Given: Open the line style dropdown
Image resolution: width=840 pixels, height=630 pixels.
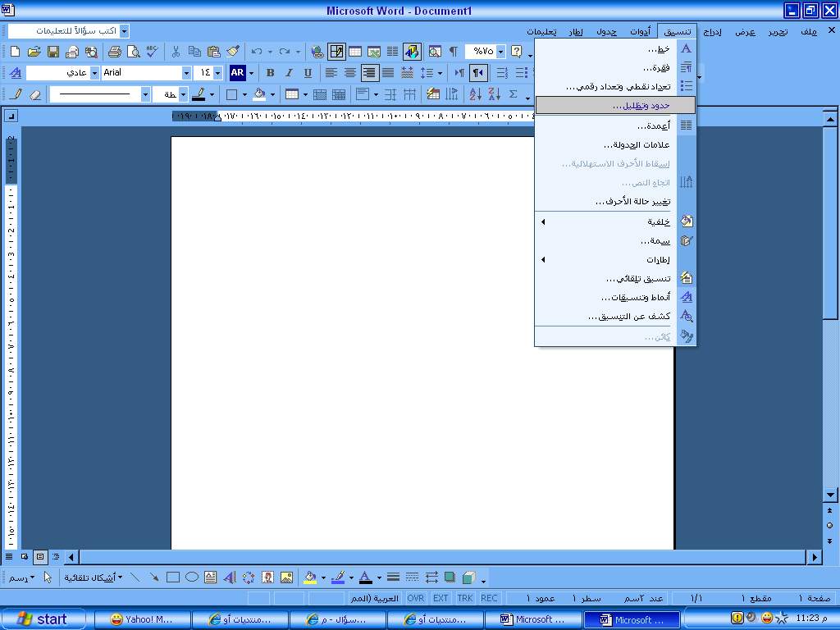Looking at the screenshot, I should tap(145, 95).
